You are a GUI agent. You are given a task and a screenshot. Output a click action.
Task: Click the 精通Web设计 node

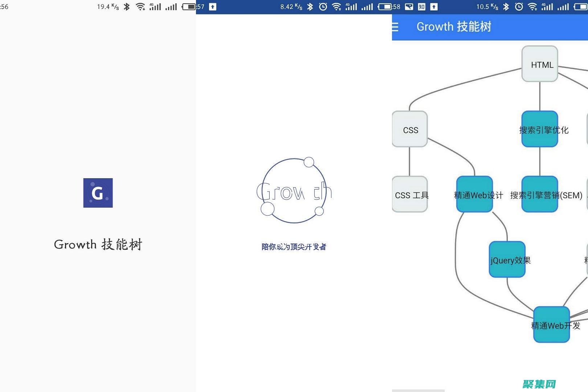click(474, 195)
